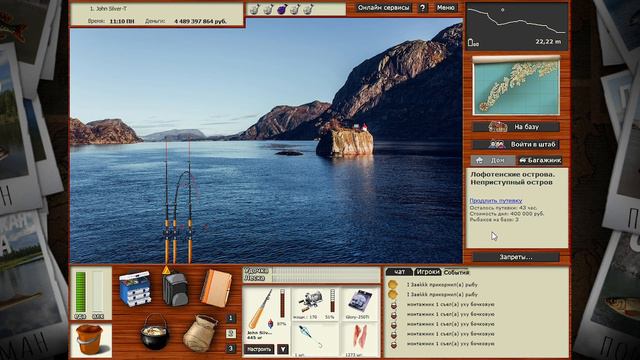Viewport: 640px width, 360px height.
Task: Open the orange notebook journal
Action: [x=216, y=289]
